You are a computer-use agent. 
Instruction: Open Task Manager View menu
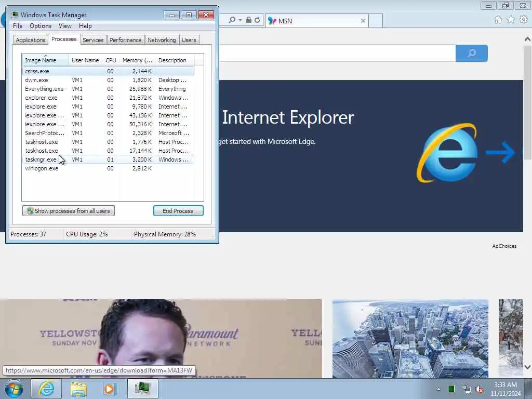(x=65, y=26)
